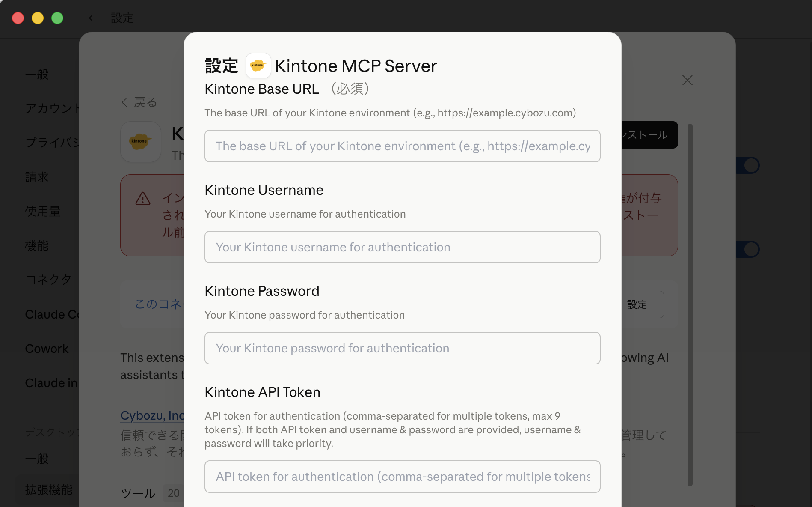Open desktop 一般 sidebar item

[37, 459]
